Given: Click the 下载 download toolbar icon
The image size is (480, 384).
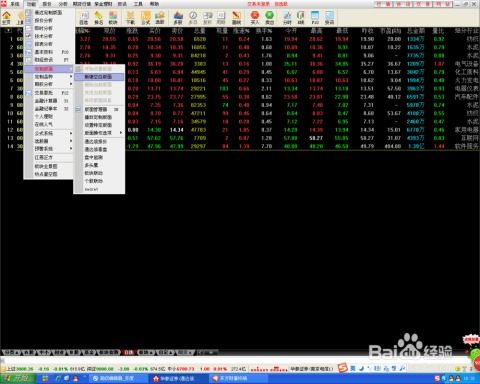Looking at the screenshot, I should (130, 17).
